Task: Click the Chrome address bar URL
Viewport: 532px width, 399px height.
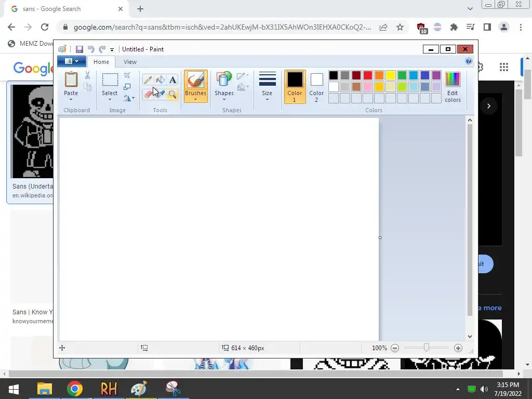Action: (222, 27)
